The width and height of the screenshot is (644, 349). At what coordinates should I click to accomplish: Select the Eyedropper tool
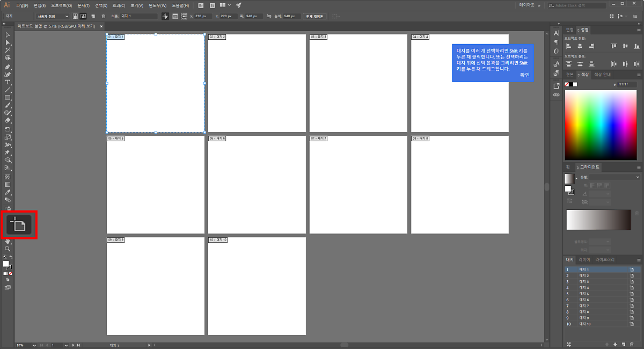[8, 192]
